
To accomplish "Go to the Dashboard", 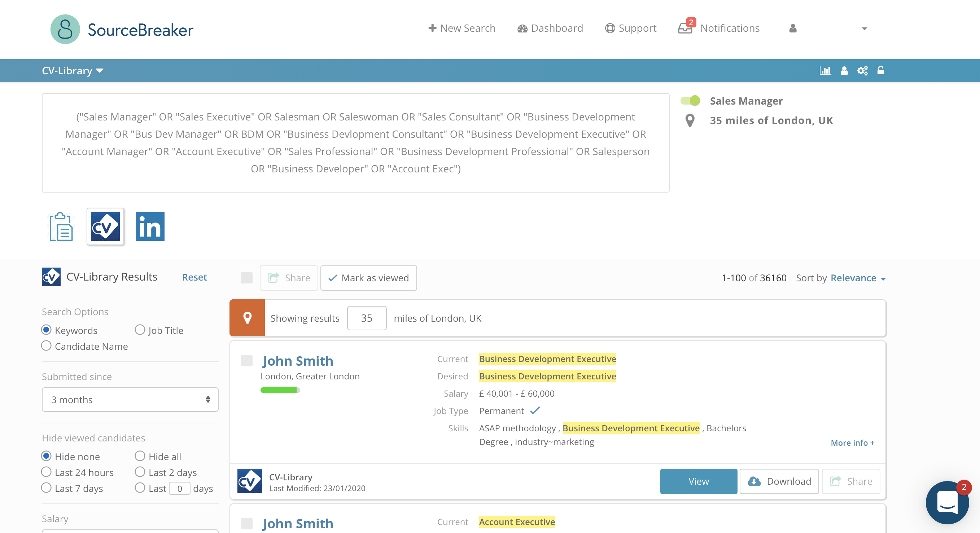I will tap(550, 28).
